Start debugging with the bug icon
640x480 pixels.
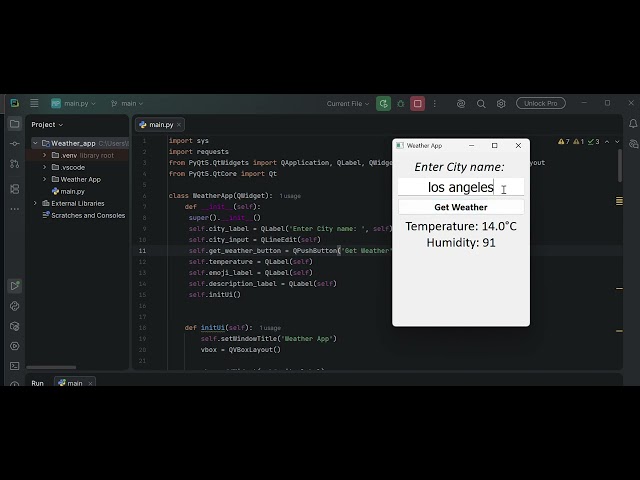click(401, 104)
